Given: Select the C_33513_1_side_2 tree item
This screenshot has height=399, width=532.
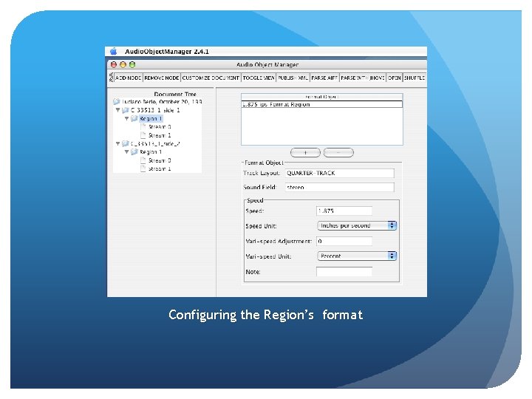Looking at the screenshot, I should [x=155, y=143].
